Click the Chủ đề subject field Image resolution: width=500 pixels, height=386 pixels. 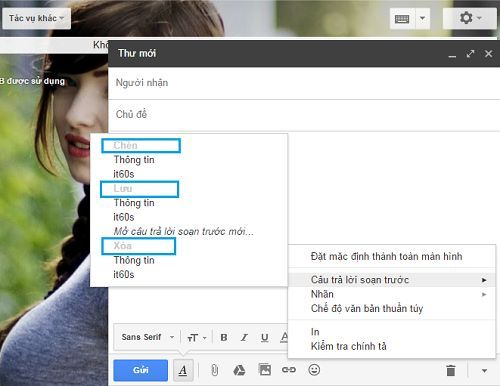pos(304,114)
